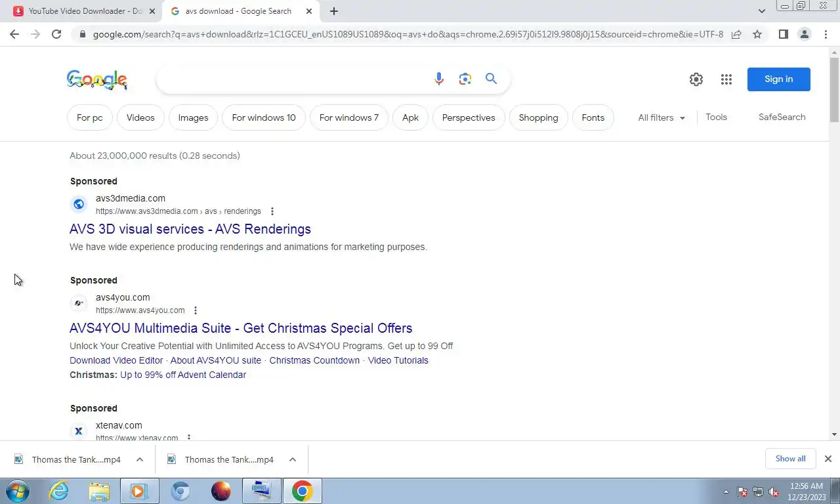
Task: Open SafeSearch settings
Action: 782,117
